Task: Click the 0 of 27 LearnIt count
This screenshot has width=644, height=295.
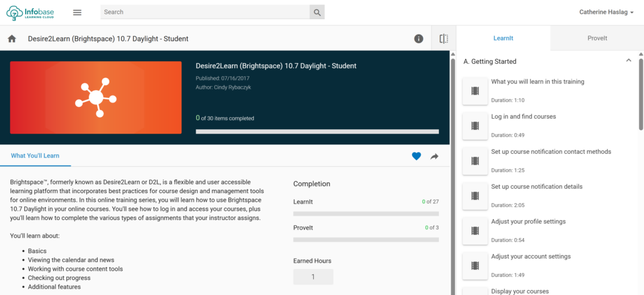Action: [430, 201]
